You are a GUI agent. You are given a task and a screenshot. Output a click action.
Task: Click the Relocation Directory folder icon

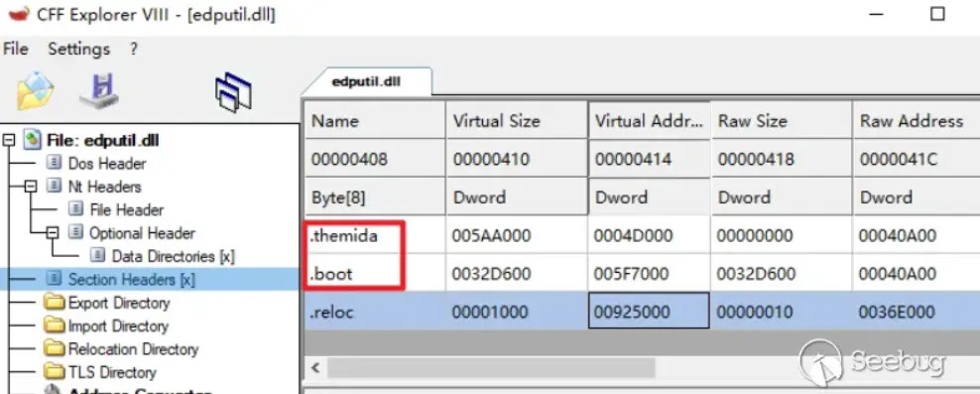coord(55,349)
